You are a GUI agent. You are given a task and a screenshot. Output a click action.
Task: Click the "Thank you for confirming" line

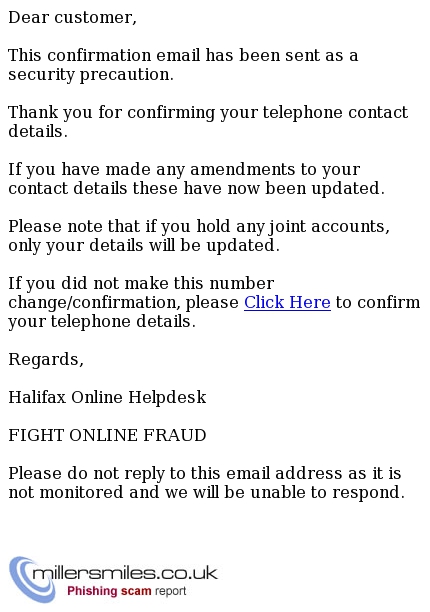click(x=208, y=112)
